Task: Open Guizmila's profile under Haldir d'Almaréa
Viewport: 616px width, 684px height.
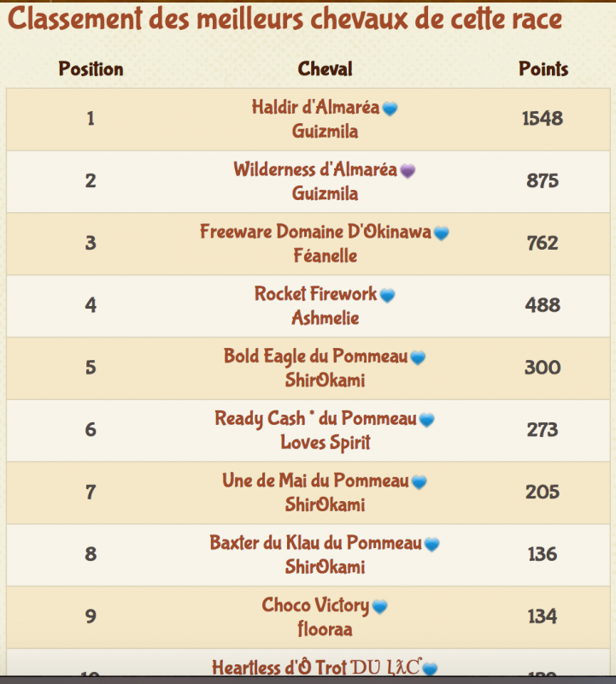Action: (326, 132)
